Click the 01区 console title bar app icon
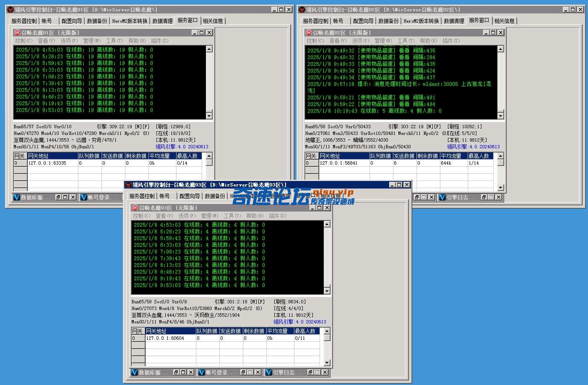This screenshot has height=385, width=588. (x=10, y=10)
